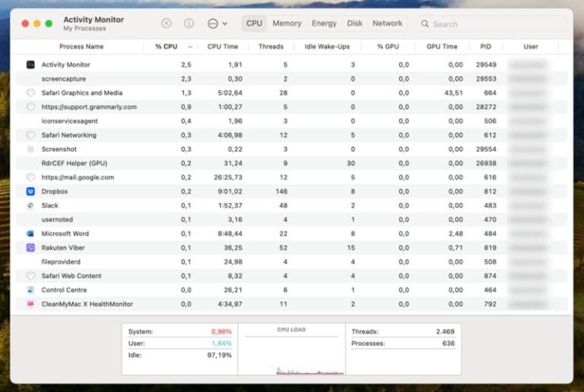584x392 pixels.
Task: Click the Microsoft Word app icon
Action: (x=30, y=233)
